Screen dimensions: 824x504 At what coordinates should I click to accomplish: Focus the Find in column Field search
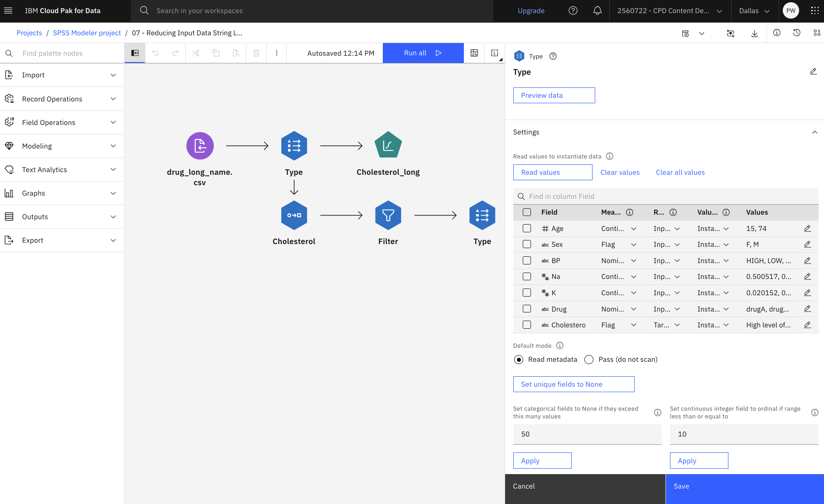[666, 196]
